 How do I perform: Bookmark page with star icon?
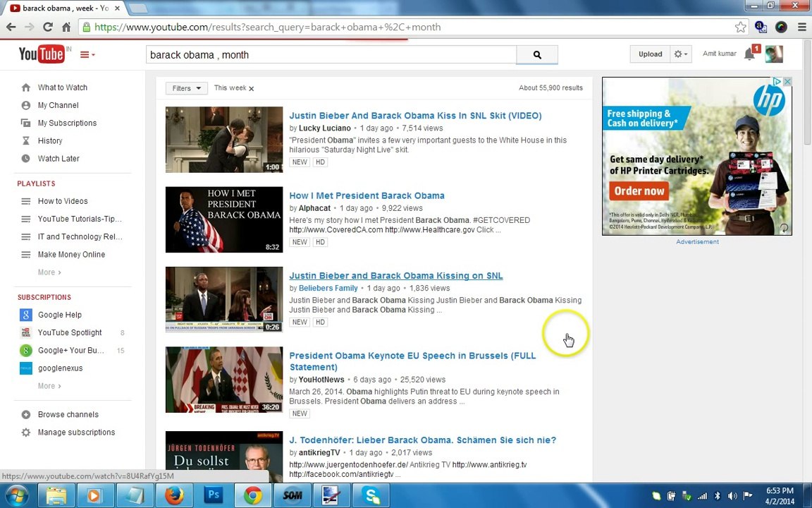[741, 27]
